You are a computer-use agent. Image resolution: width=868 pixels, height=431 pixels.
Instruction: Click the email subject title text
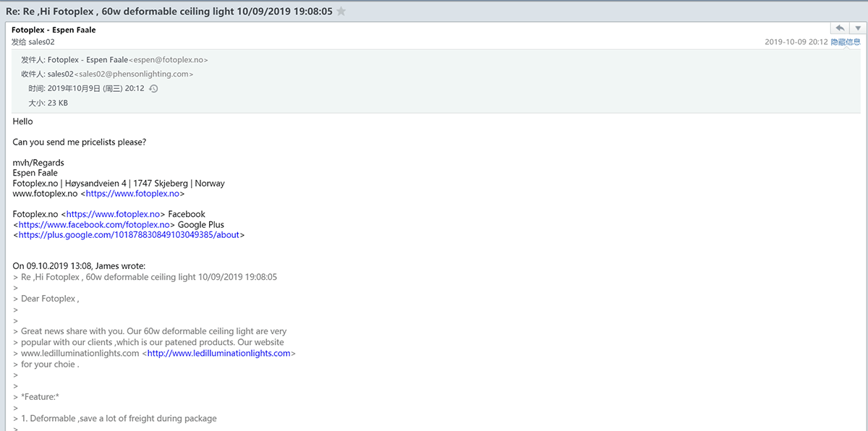(169, 12)
